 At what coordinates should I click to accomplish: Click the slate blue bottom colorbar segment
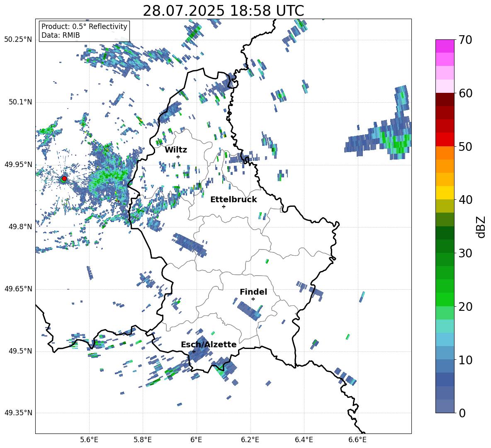(x=445, y=406)
